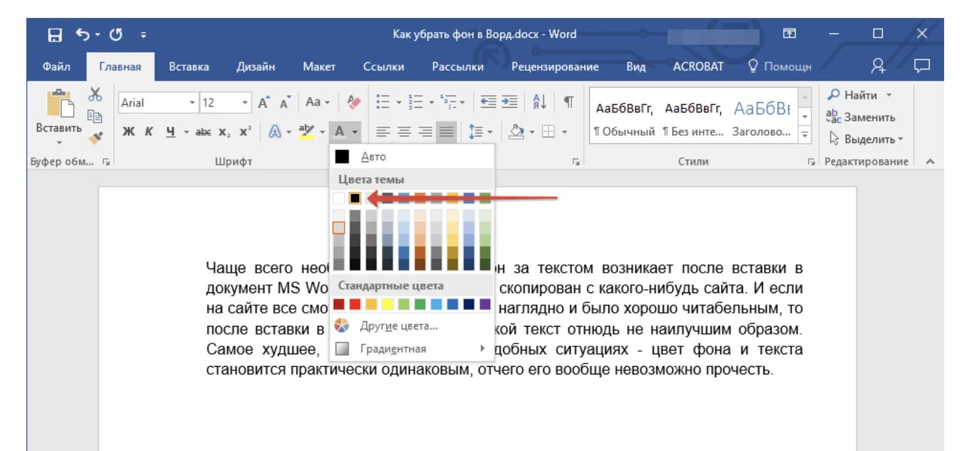Decrease paragraph indent
Viewport: 980px width, 451px height.
coord(489,102)
